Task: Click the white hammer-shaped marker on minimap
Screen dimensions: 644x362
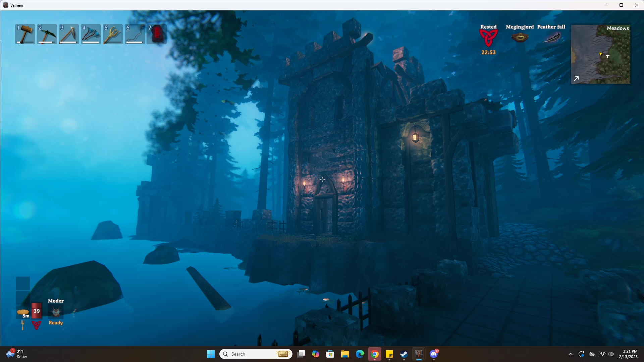Action: (x=607, y=57)
